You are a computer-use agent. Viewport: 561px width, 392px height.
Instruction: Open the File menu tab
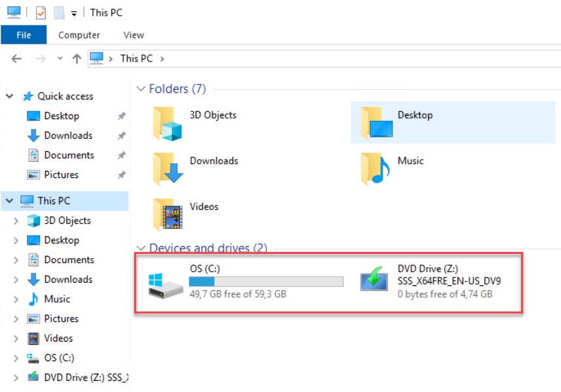[x=24, y=35]
